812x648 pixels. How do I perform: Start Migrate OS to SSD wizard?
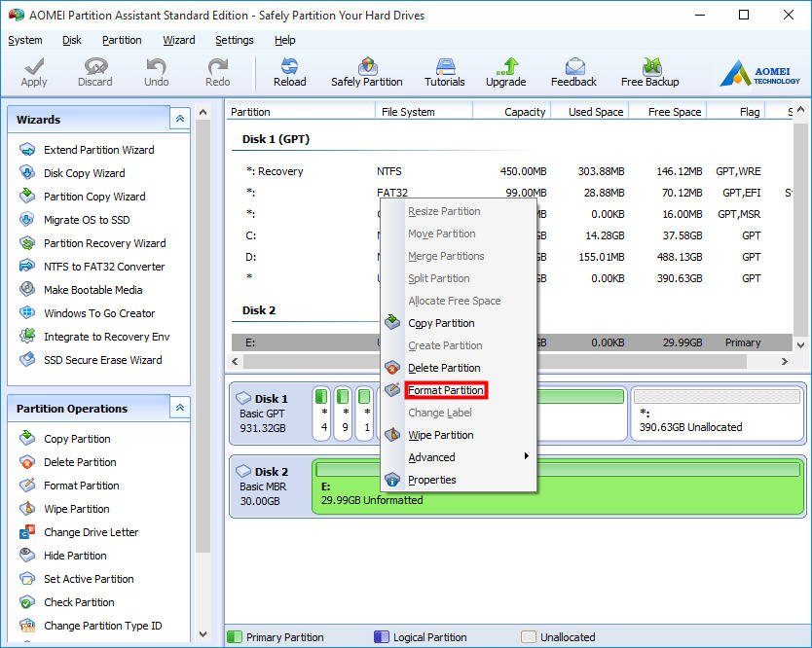[87, 220]
